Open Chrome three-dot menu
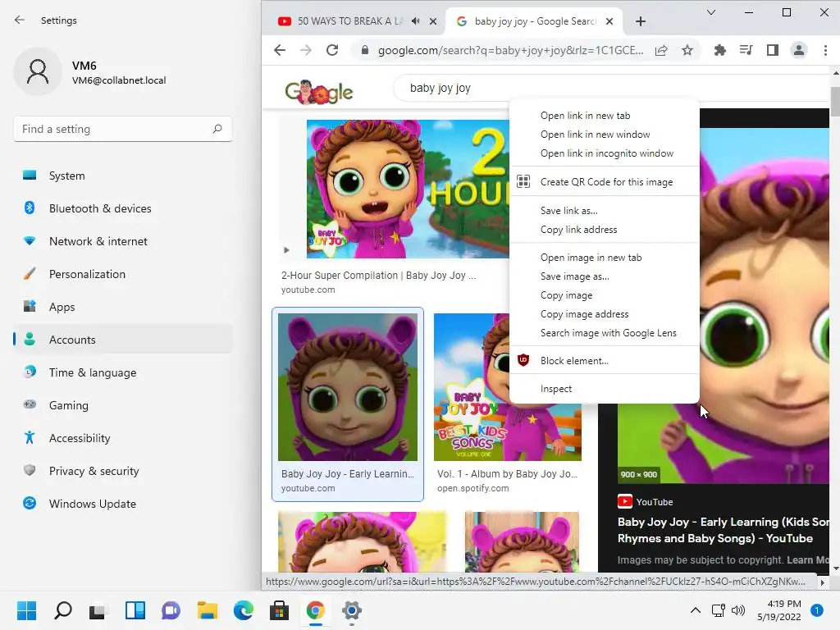 click(x=825, y=50)
